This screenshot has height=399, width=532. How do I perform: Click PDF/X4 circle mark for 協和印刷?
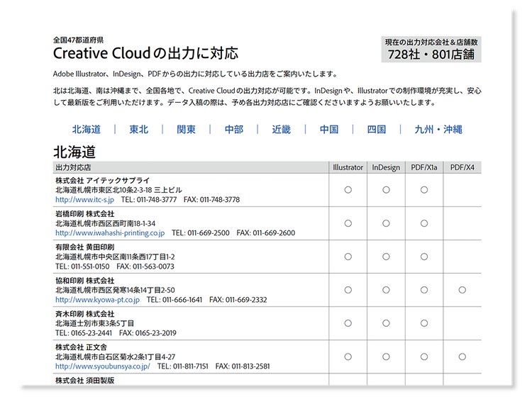coord(462,290)
